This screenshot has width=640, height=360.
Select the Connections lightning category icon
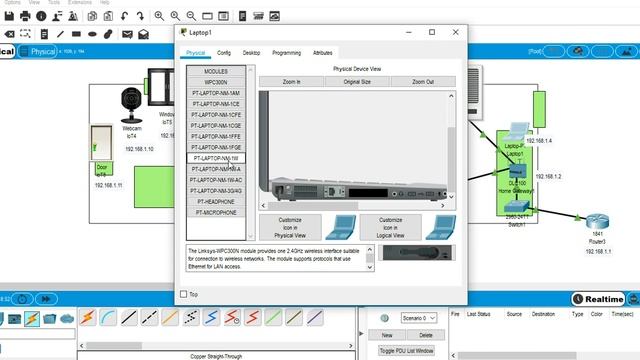[32, 319]
